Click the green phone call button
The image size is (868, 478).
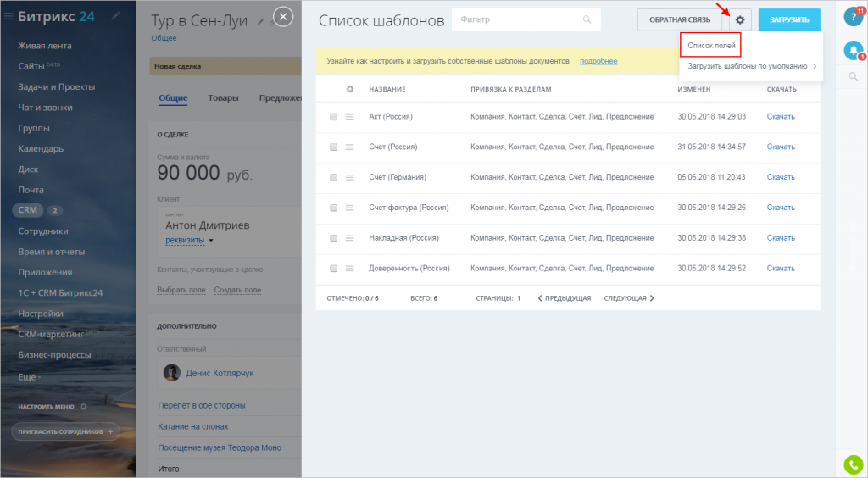[854, 465]
